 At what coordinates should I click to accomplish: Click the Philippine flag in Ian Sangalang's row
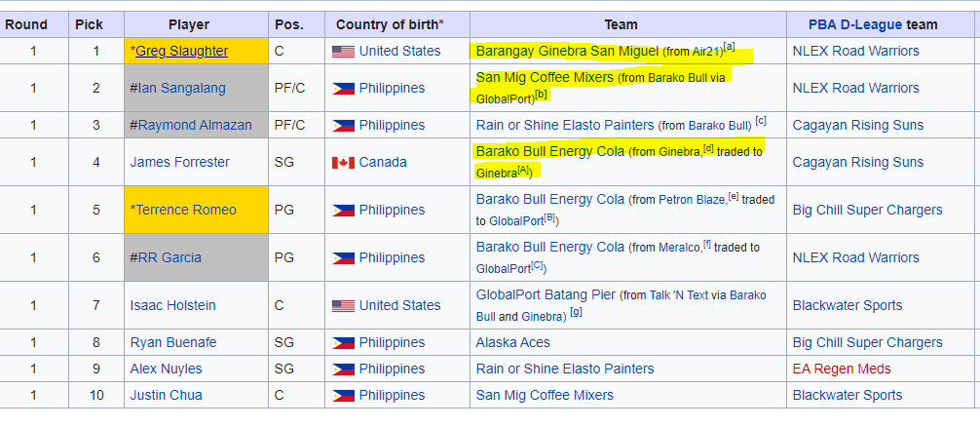tap(343, 88)
